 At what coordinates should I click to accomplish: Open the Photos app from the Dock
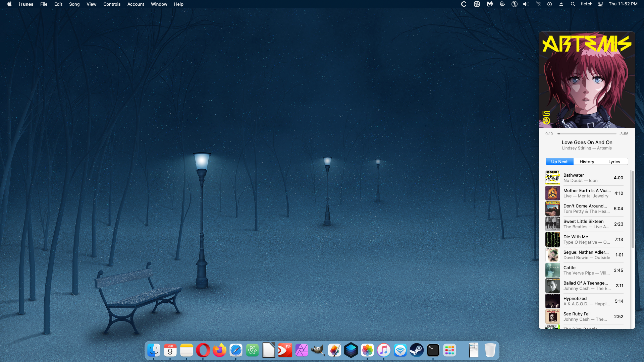point(367,351)
